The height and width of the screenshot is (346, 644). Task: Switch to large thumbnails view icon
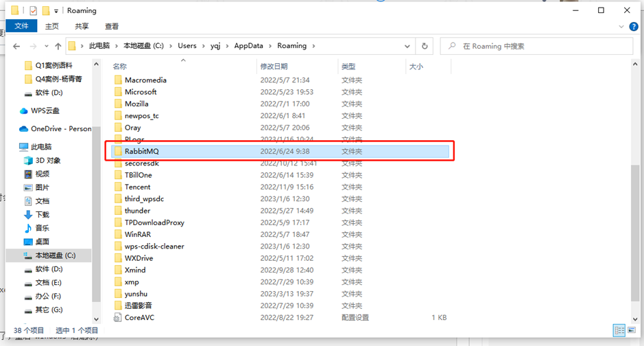coord(633,330)
